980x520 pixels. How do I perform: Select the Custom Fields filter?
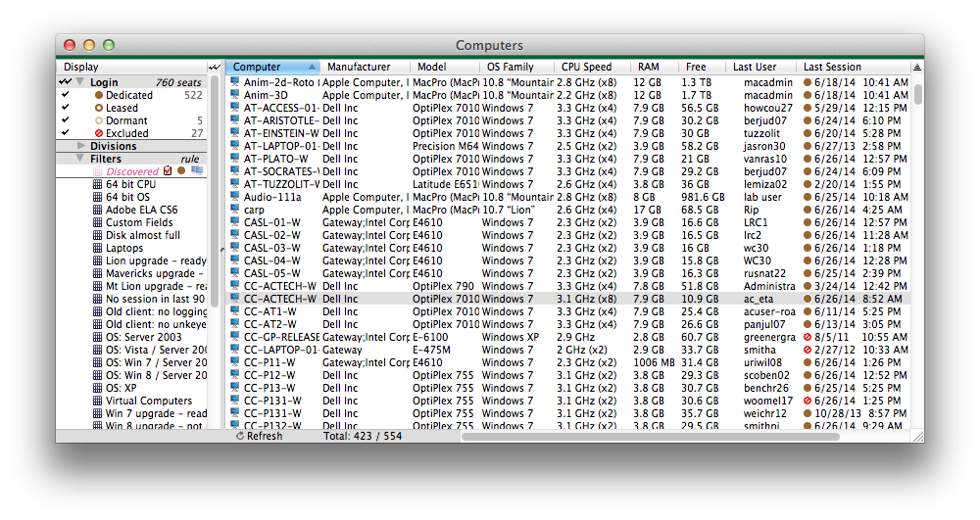(139, 222)
